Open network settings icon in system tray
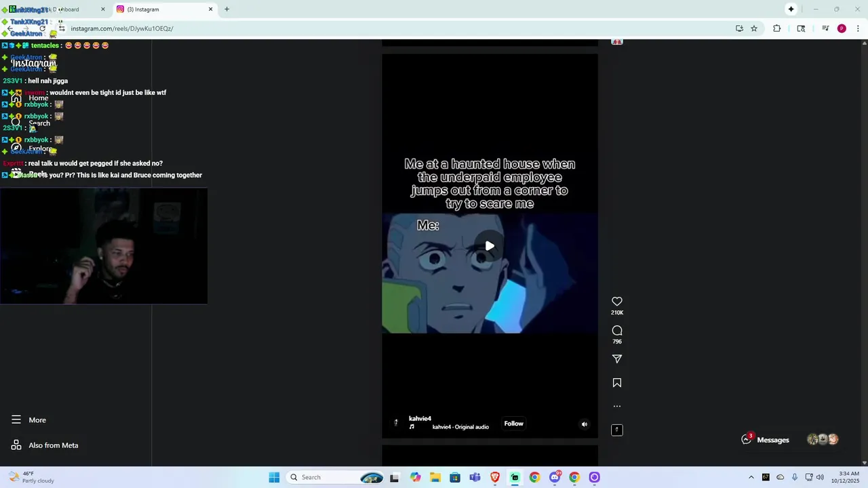This screenshot has width=868, height=488. (x=808, y=477)
